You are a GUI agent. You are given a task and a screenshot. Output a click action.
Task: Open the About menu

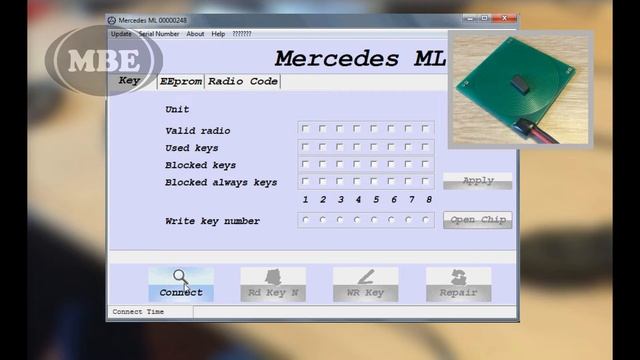point(195,34)
